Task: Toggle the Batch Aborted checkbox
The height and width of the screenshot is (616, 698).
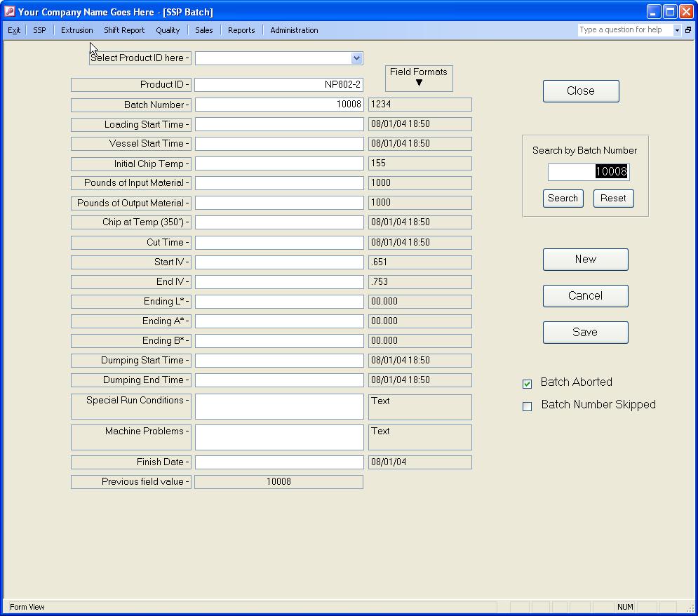Action: pos(528,384)
